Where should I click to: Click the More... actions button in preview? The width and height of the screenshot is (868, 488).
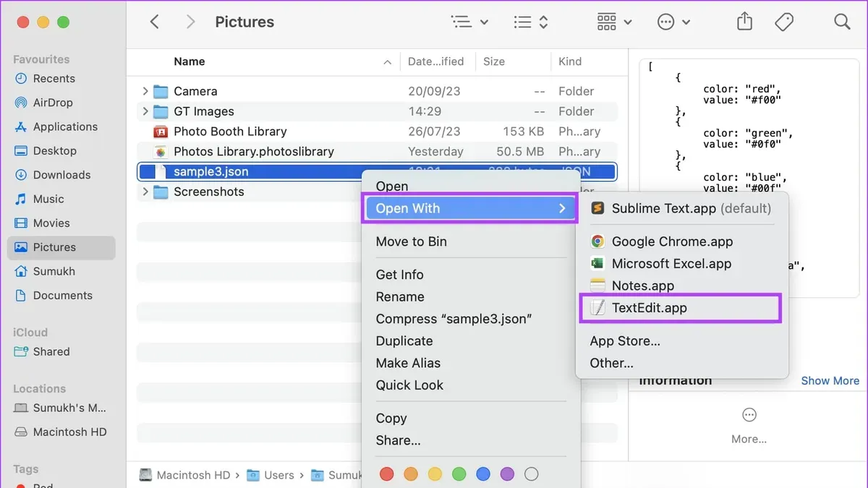749,426
